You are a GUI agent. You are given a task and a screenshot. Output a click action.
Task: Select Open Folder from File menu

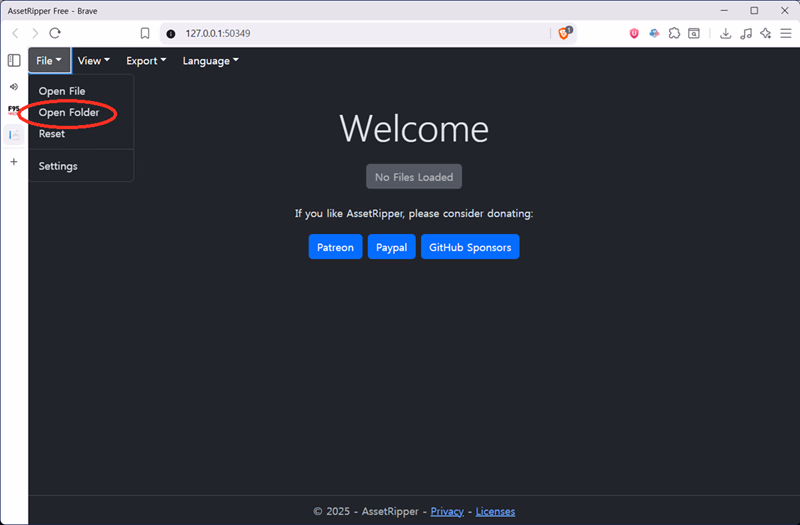click(69, 113)
